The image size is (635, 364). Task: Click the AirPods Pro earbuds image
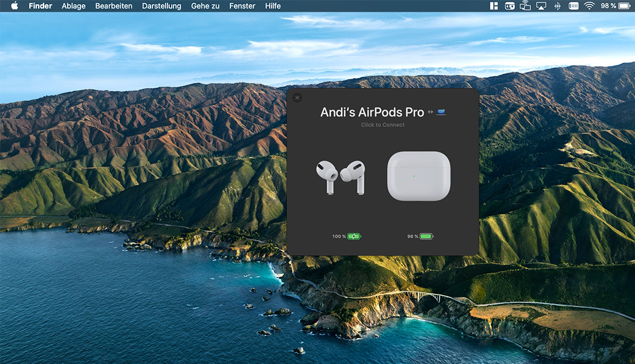point(341,177)
